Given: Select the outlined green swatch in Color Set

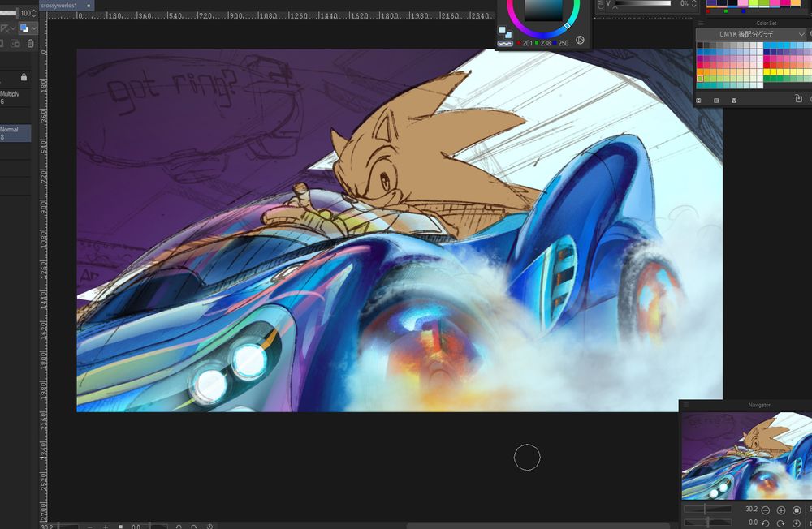Looking at the screenshot, I should tap(700, 79).
